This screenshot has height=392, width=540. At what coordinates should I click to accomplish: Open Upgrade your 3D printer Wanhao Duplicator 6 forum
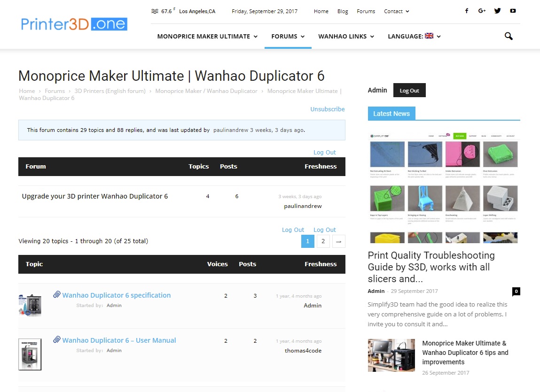coord(95,196)
